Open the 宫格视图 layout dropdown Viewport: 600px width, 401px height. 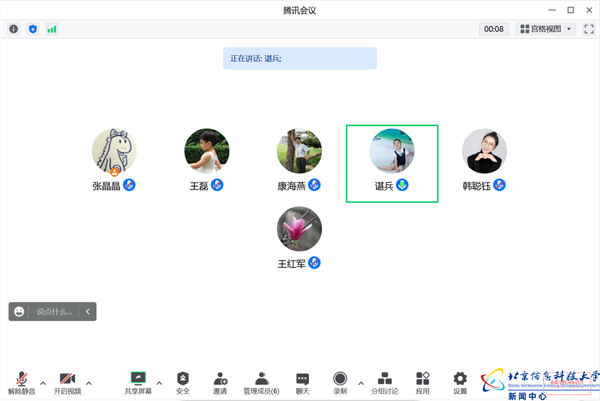click(x=545, y=29)
